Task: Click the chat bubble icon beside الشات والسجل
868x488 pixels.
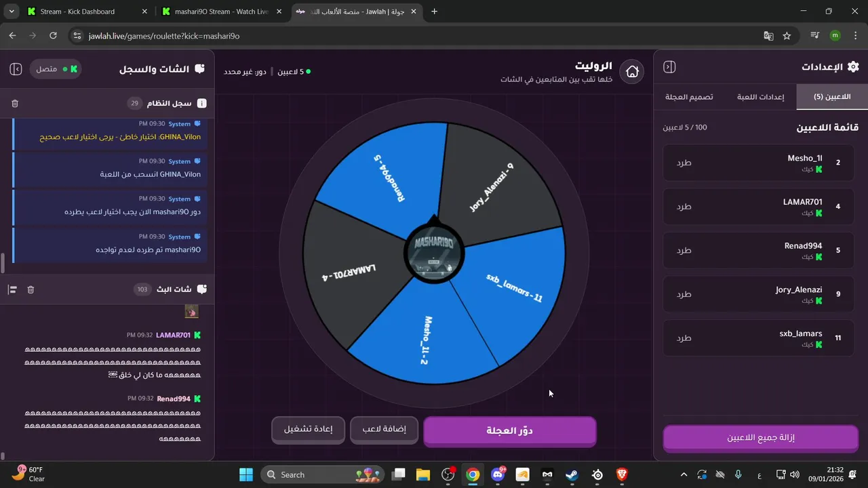Action: point(199,69)
